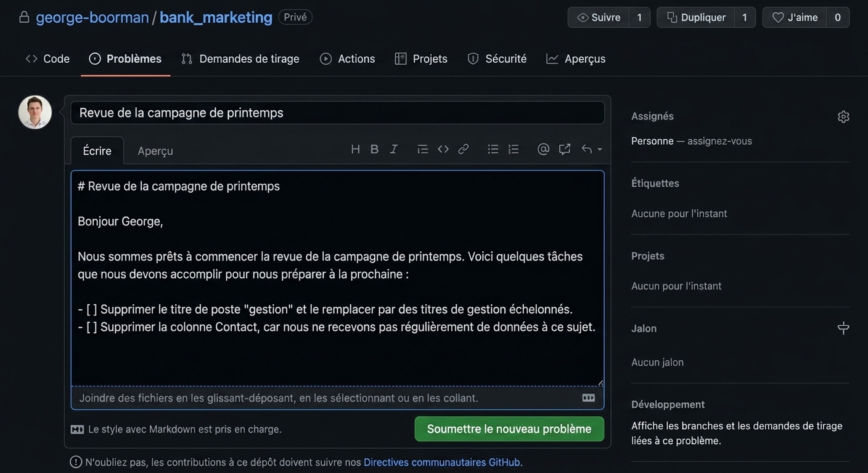Open the Code tab
Screen dimensions: 868x473
coord(47,59)
